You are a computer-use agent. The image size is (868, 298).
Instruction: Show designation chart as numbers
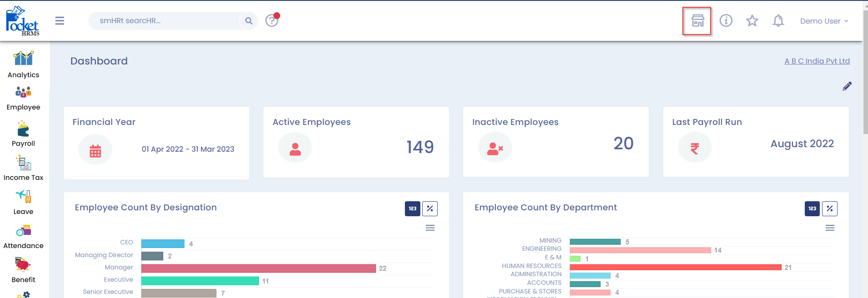pyautogui.click(x=412, y=209)
